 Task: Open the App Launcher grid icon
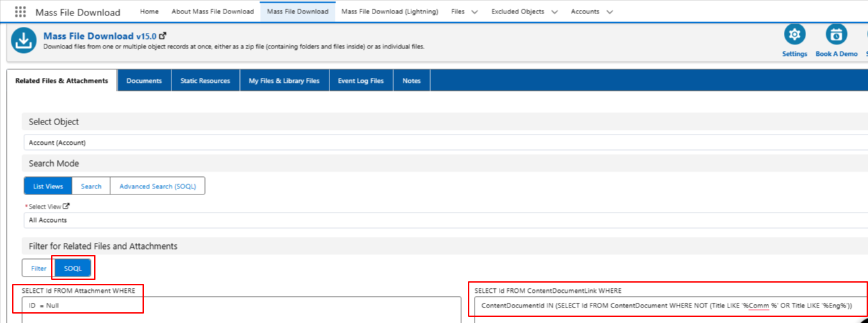click(x=21, y=12)
